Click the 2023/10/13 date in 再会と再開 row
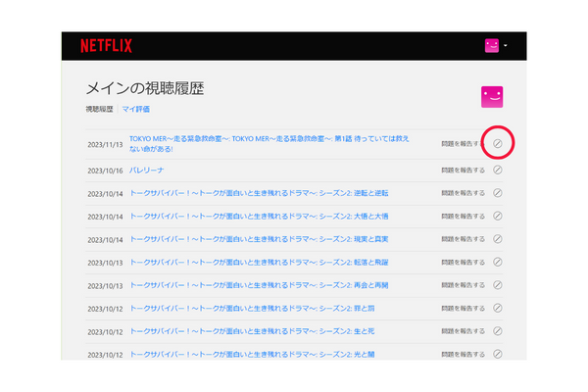The height and width of the screenshot is (392, 588). [106, 286]
